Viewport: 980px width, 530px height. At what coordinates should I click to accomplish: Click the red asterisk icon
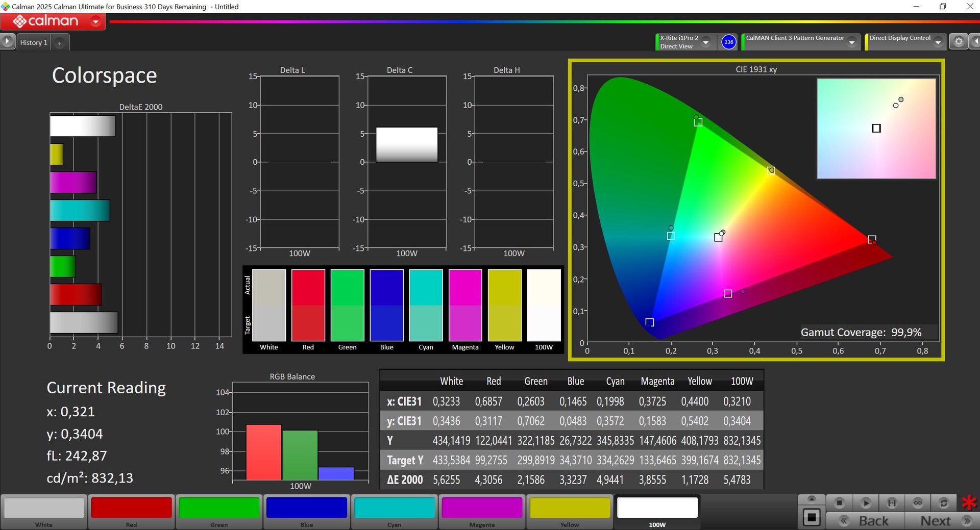coord(969,502)
